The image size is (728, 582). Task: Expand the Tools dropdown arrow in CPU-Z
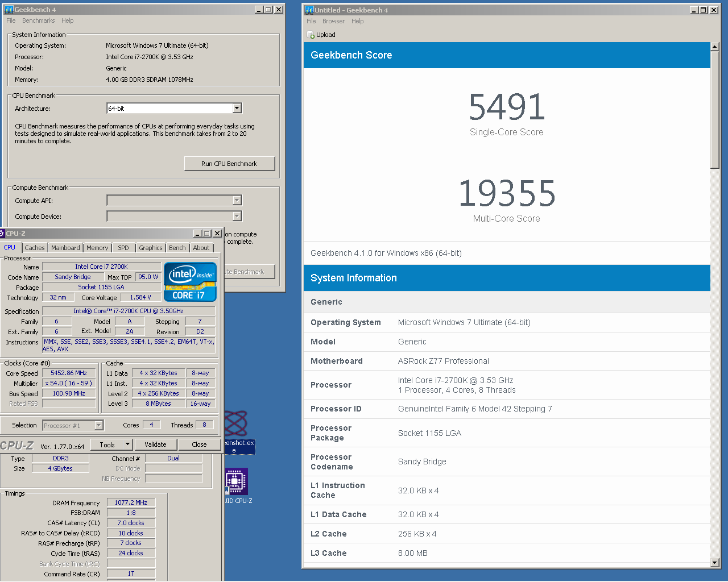pos(128,444)
